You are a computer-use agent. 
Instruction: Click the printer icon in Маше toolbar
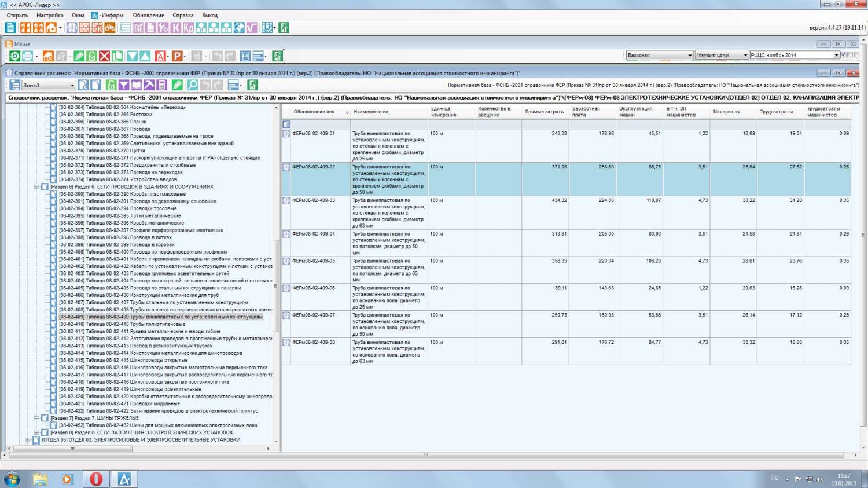click(x=27, y=56)
